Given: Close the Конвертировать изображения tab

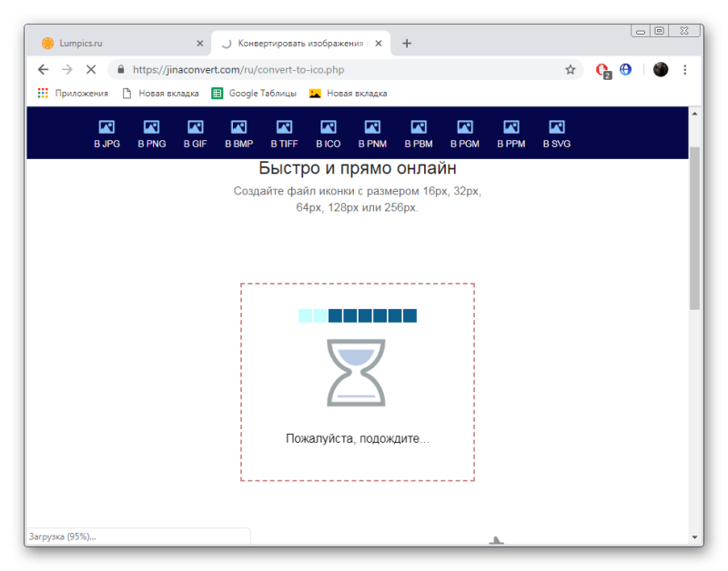Looking at the screenshot, I should pyautogui.click(x=379, y=43).
